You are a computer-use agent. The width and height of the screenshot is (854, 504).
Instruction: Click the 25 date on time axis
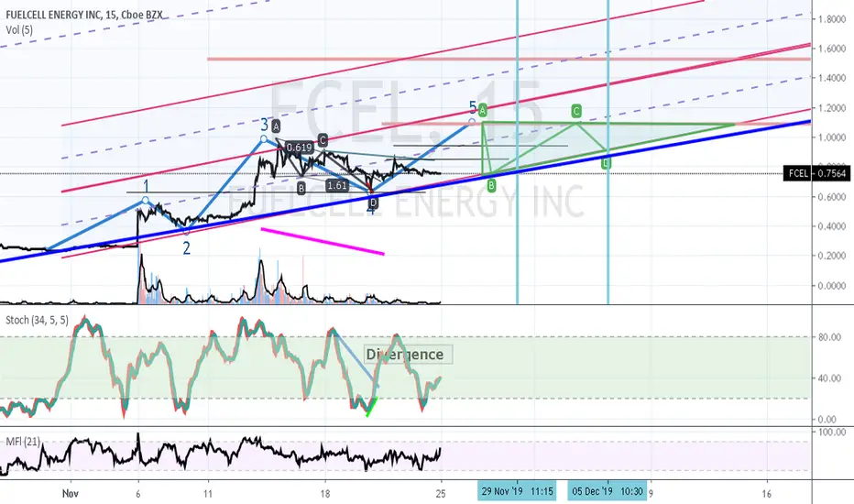pyautogui.click(x=441, y=494)
